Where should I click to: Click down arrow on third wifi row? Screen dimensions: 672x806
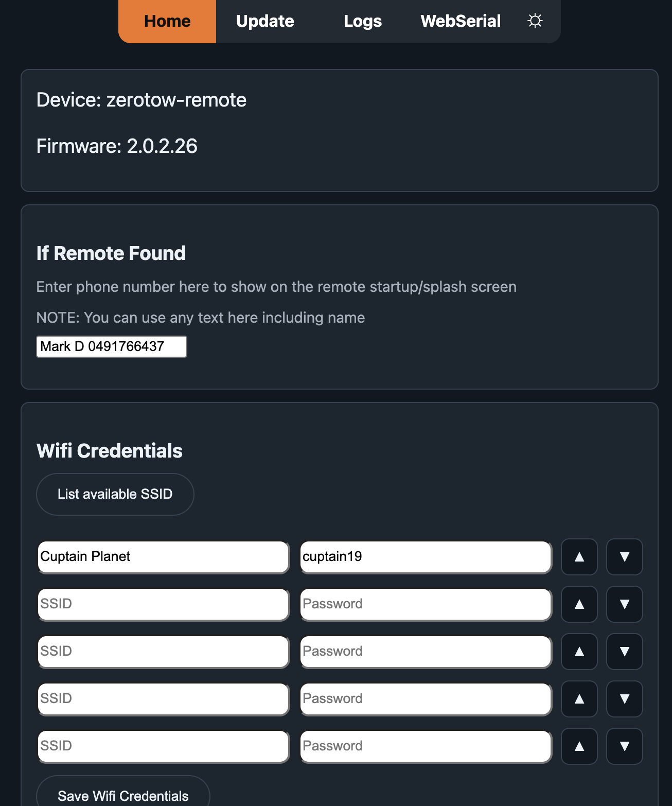point(625,652)
